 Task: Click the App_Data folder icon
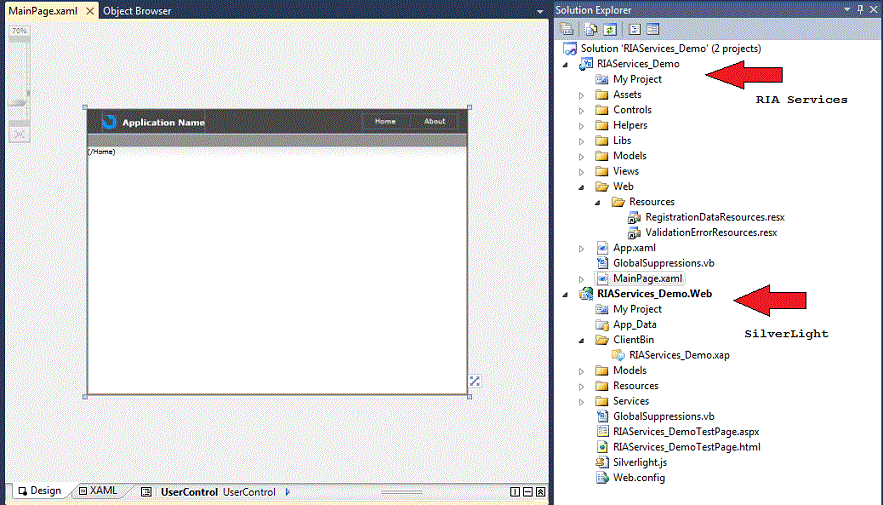pos(602,324)
